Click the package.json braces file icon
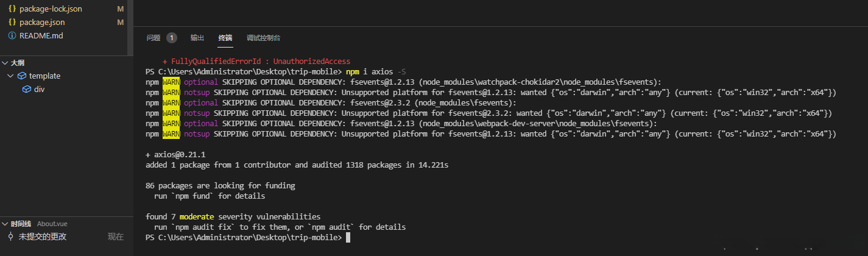Screen dimensions: 868x256 click(x=12, y=23)
